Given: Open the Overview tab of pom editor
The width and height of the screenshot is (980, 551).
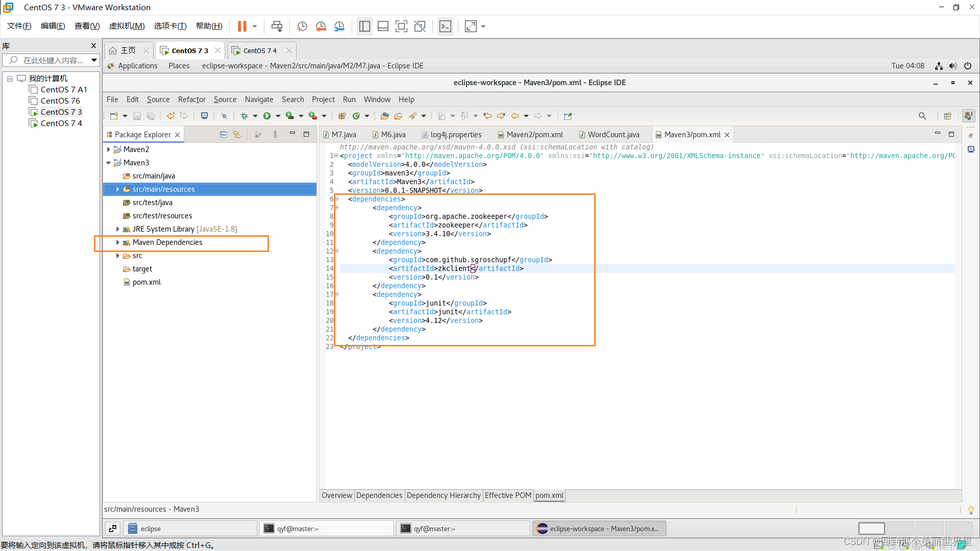Looking at the screenshot, I should coord(337,495).
